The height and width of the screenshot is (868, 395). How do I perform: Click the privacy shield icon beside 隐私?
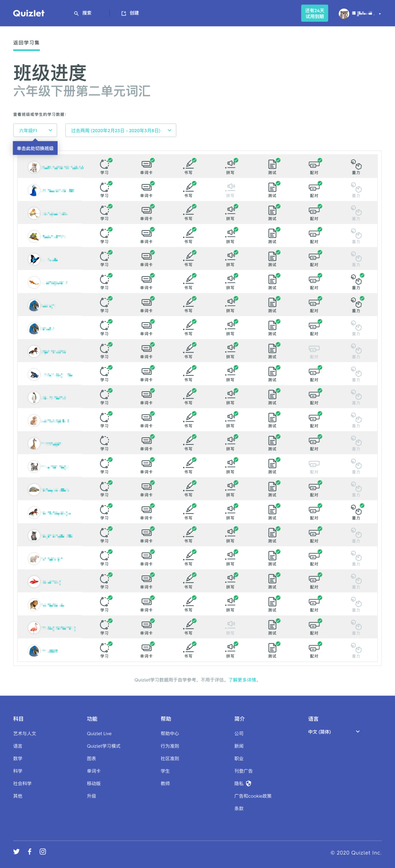248,784
